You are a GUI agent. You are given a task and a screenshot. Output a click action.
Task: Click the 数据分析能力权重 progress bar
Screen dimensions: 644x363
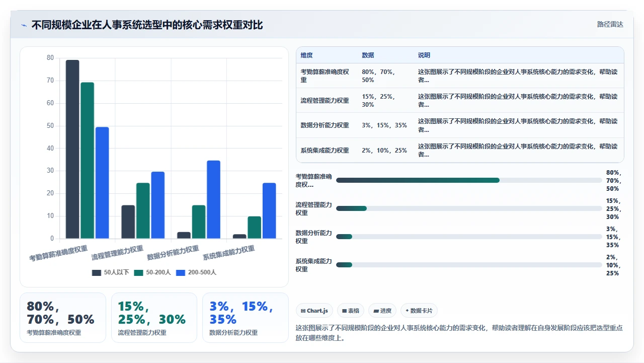(469, 237)
